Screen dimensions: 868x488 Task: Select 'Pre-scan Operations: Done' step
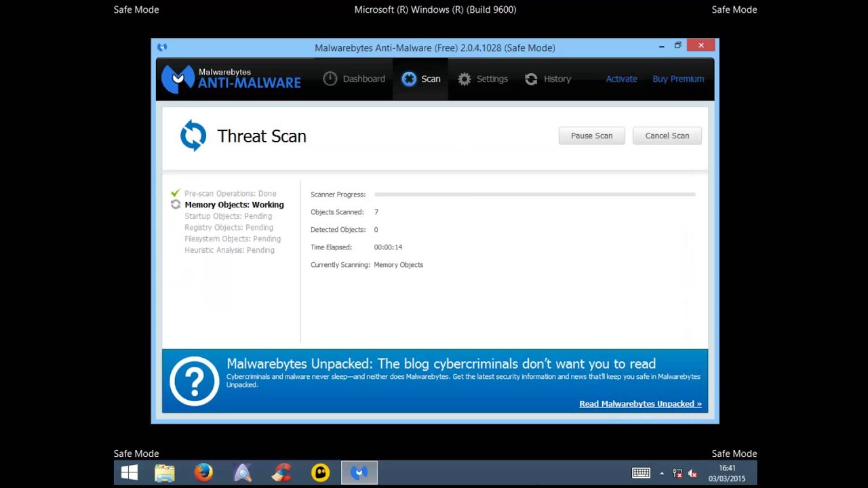231,194
